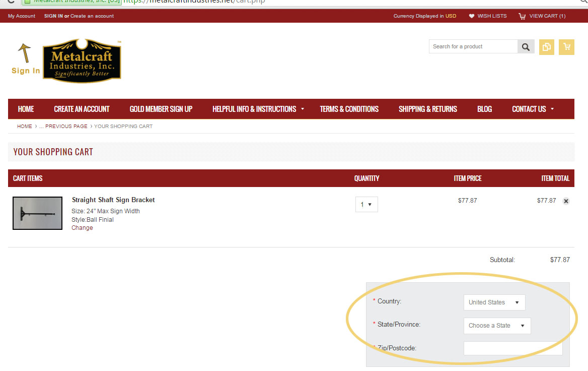The image size is (588, 371).
Task: Open the compare products icon
Action: coord(546,47)
